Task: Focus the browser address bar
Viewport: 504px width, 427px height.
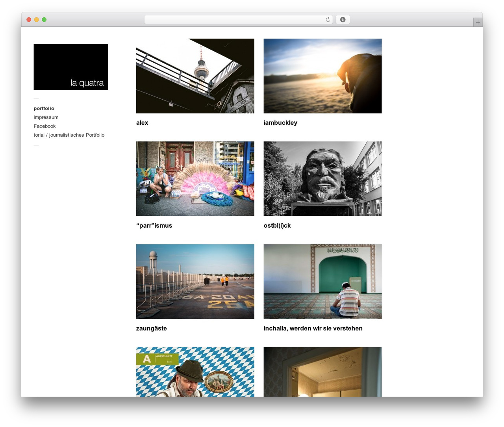Action: [238, 20]
